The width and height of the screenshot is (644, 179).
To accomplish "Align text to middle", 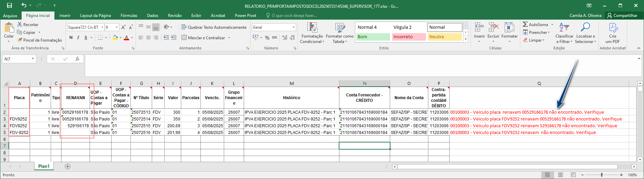I will (148, 27).
